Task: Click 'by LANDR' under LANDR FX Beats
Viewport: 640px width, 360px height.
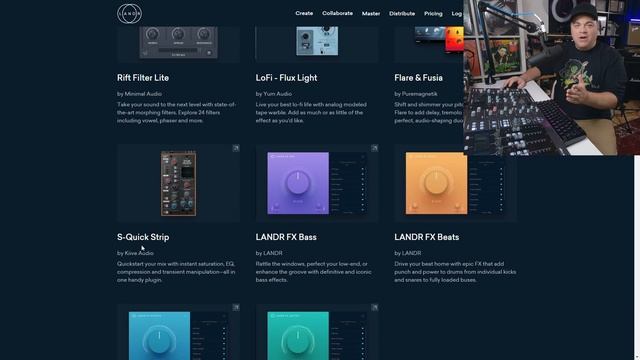Action: click(408, 253)
